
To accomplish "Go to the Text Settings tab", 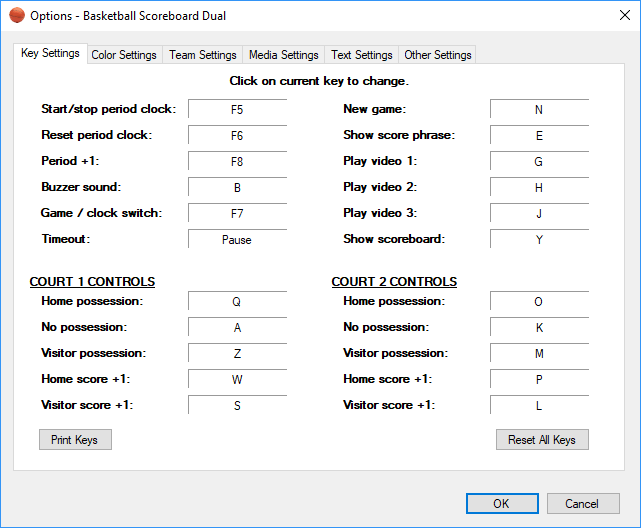I will point(362,55).
